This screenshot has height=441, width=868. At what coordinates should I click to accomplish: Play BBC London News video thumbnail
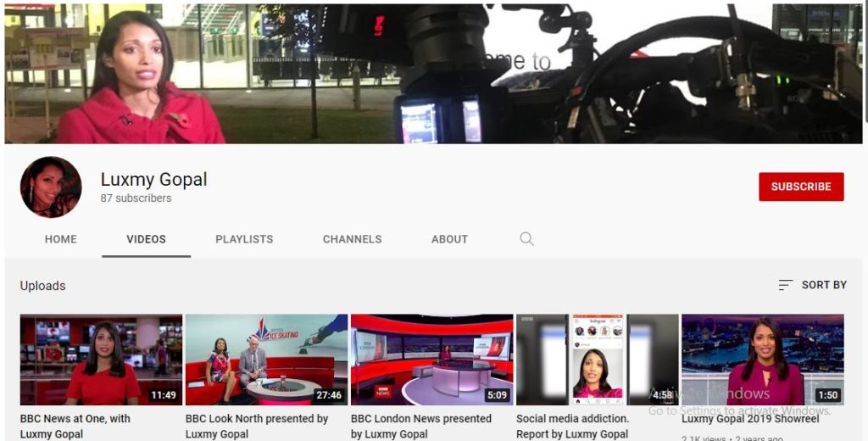click(431, 360)
